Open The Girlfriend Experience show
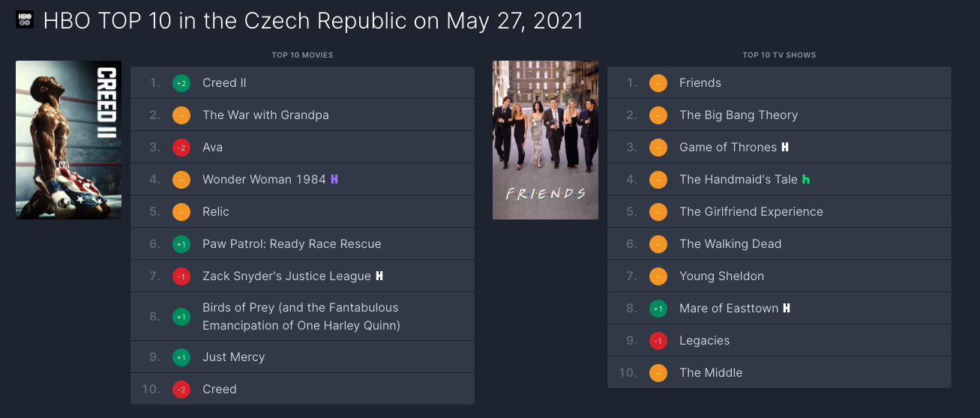Viewport: 980px width, 418px height. click(751, 212)
